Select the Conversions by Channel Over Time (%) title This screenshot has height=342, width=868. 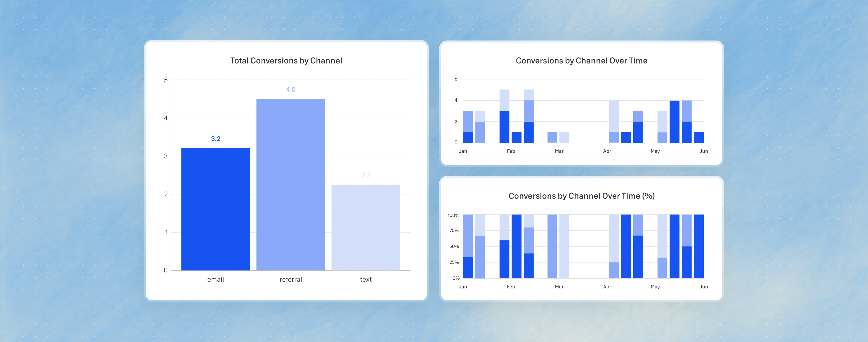tap(581, 196)
